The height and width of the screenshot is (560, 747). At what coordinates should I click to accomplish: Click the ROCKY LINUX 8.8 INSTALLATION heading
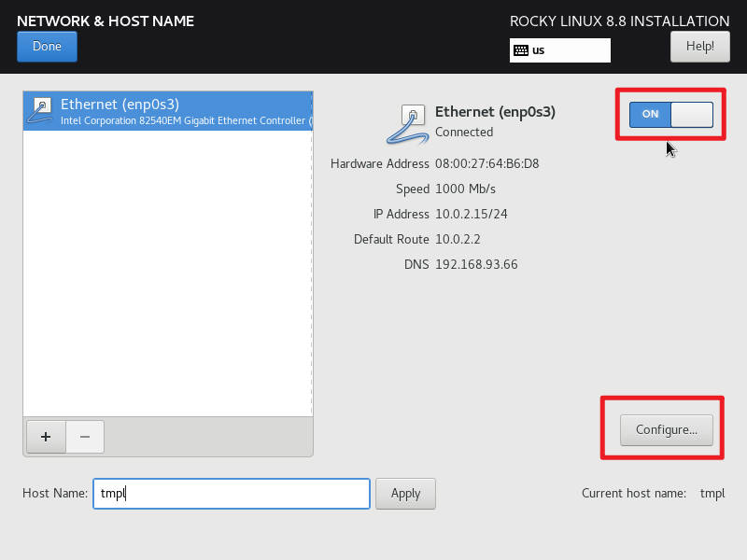click(619, 21)
